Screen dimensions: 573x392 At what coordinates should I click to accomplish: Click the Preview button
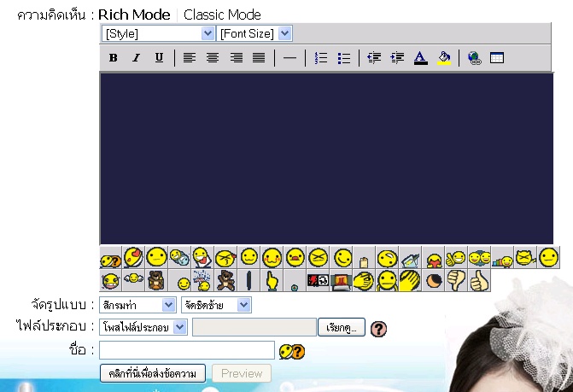click(x=242, y=373)
